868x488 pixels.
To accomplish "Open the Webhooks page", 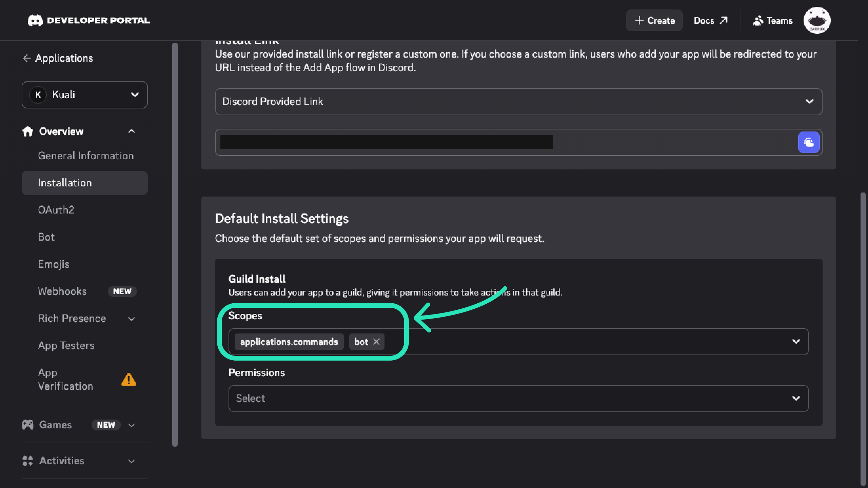I will 62,291.
